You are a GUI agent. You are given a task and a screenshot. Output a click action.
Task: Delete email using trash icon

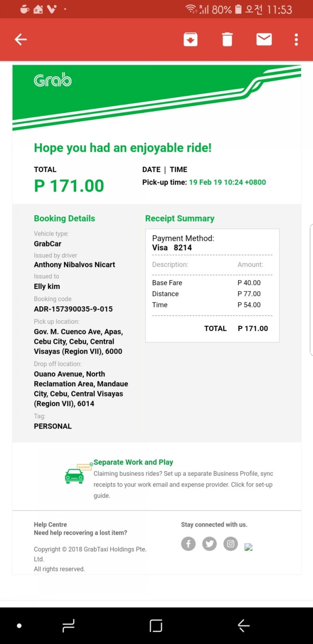(227, 39)
